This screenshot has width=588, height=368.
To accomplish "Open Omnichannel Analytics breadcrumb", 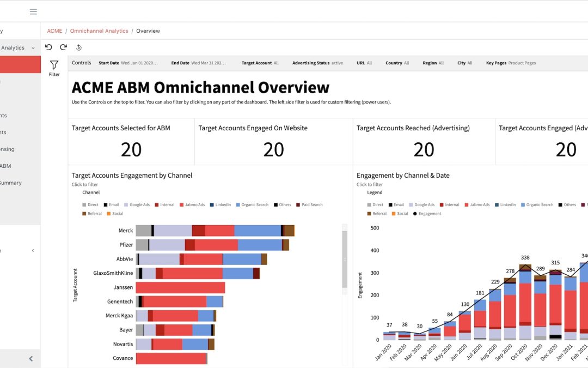I will (99, 31).
